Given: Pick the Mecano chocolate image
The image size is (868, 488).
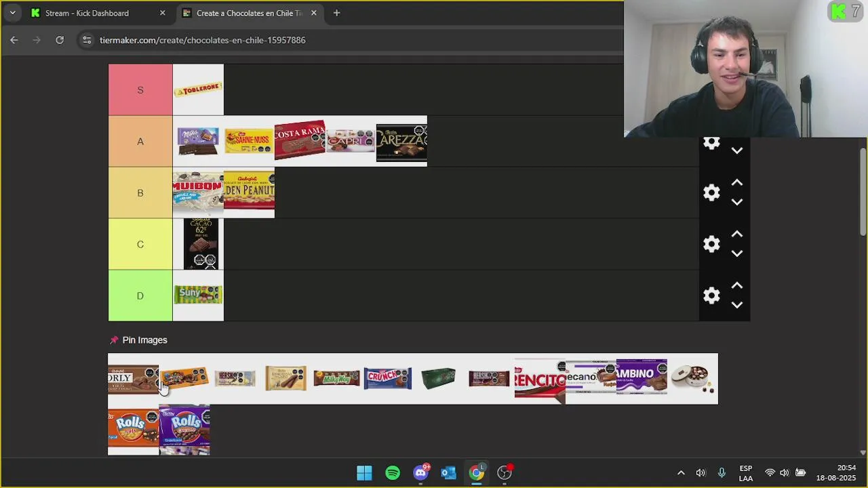Looking at the screenshot, I should tap(591, 379).
